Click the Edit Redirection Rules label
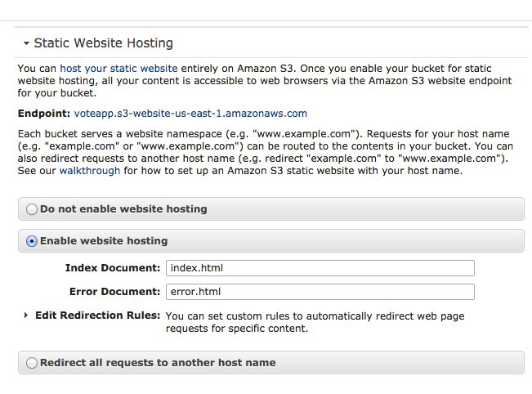The width and height of the screenshot is (532, 394). 98,316
